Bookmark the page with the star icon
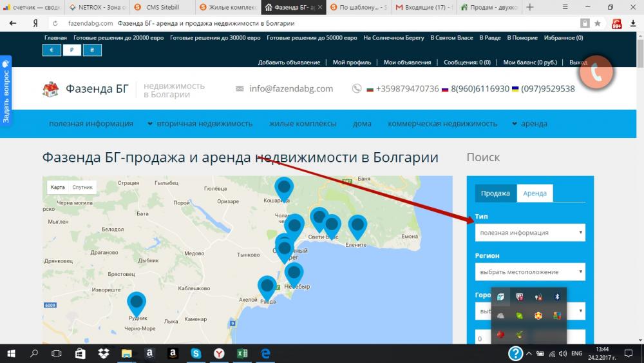This screenshot has height=363, width=644. pyautogui.click(x=598, y=23)
